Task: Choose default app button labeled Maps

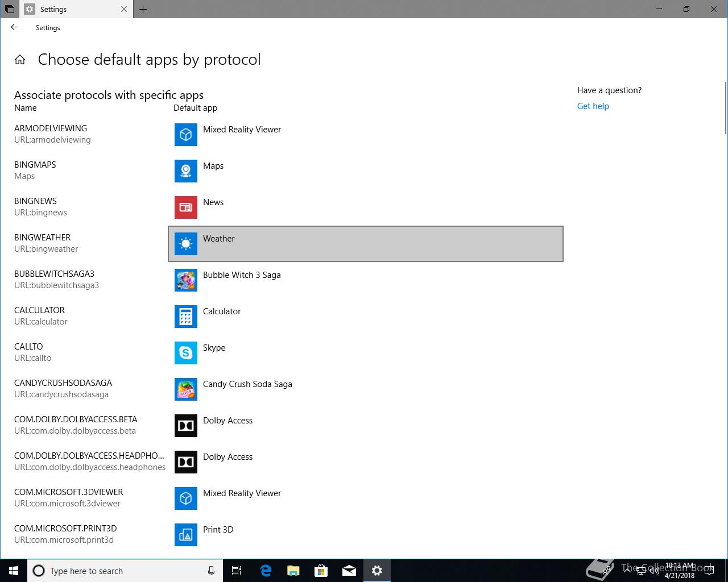Action: click(x=366, y=171)
